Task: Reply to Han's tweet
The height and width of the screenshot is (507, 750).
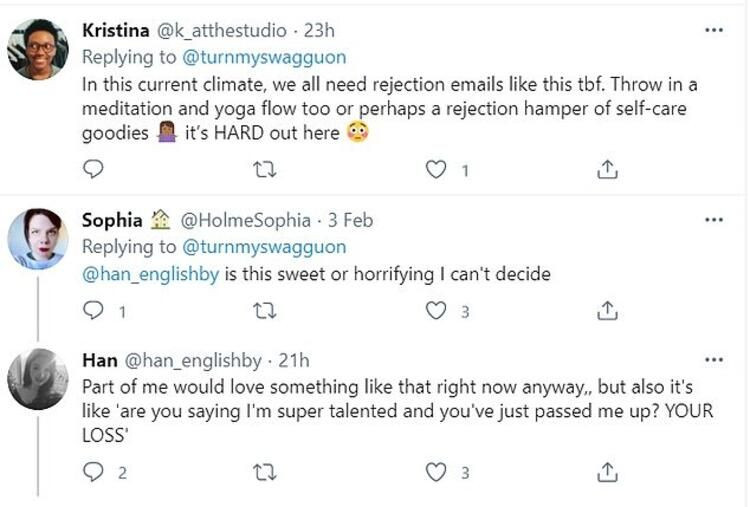Action: (x=93, y=472)
